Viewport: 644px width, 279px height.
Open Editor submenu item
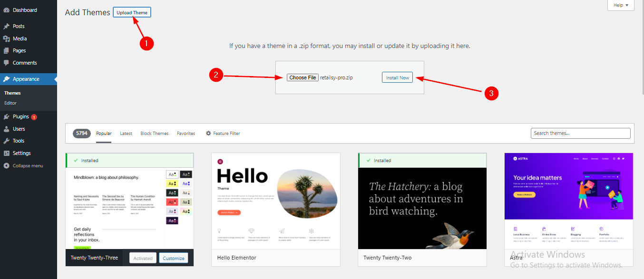[10, 103]
